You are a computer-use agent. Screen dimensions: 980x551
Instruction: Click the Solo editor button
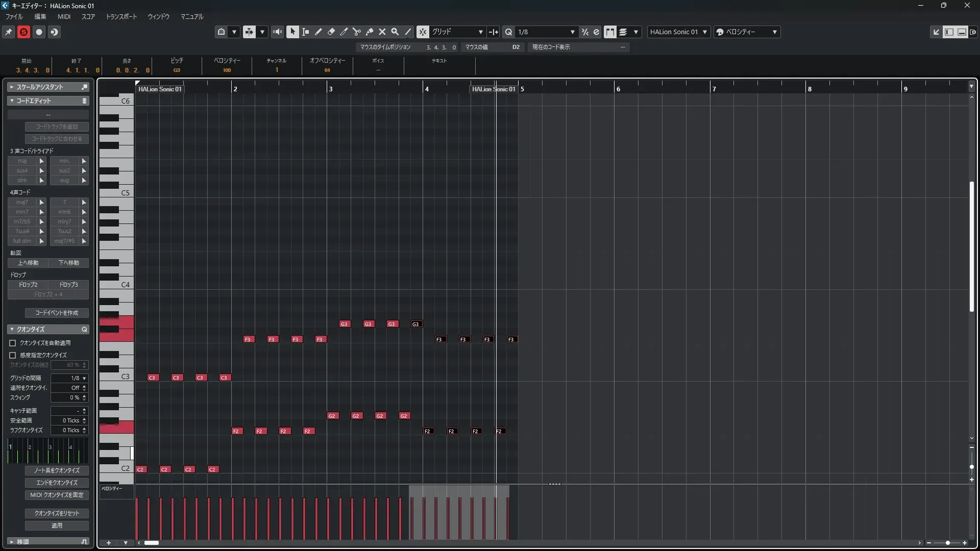23,32
